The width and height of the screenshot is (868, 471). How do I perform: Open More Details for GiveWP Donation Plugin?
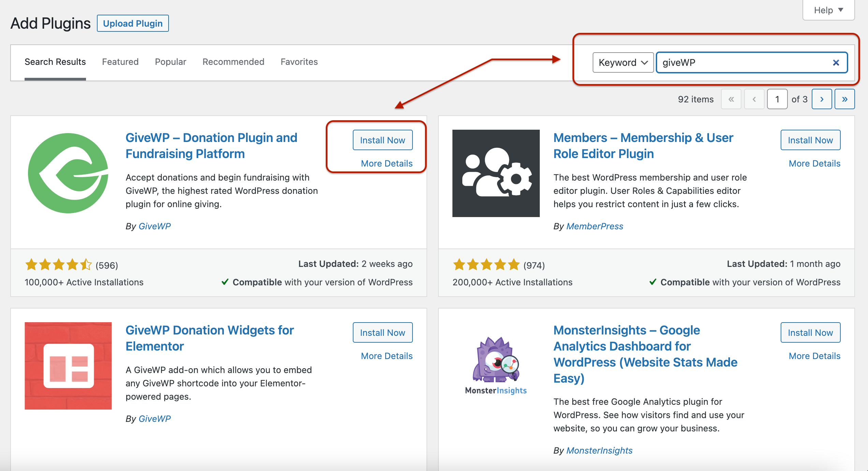click(x=387, y=163)
